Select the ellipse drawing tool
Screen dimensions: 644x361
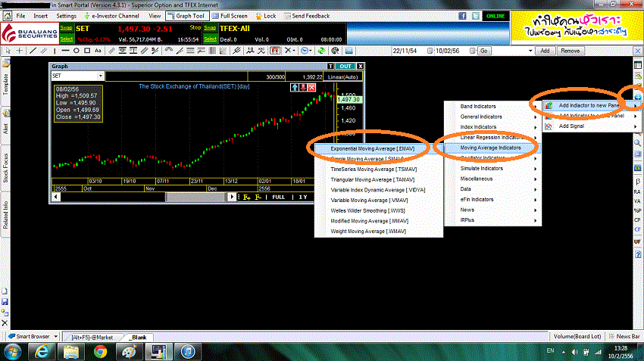(x=77, y=51)
